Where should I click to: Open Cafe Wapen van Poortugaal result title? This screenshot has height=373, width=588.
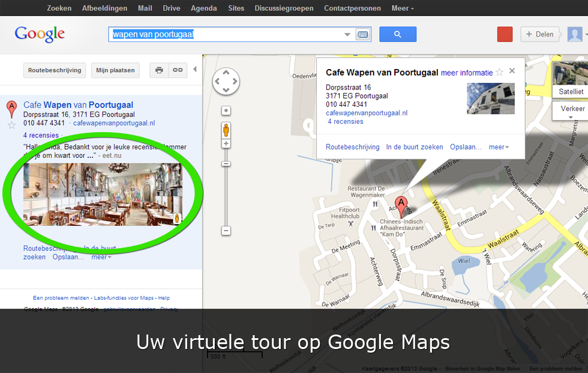point(78,105)
